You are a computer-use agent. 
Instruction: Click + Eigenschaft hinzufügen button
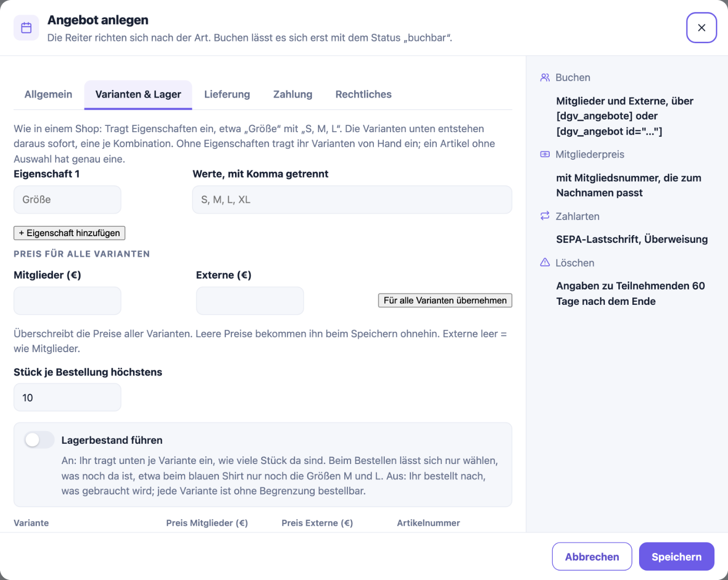pos(70,233)
